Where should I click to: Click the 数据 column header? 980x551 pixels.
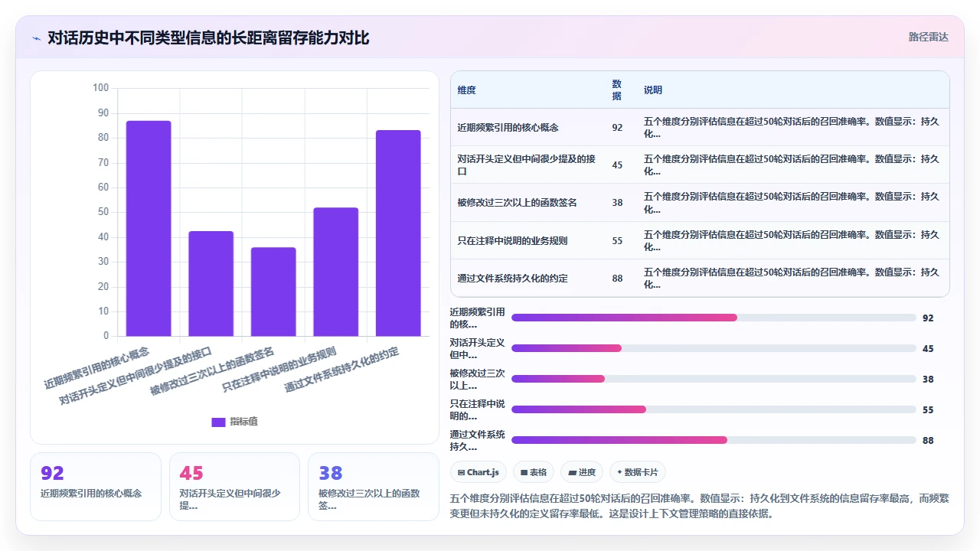tap(617, 90)
